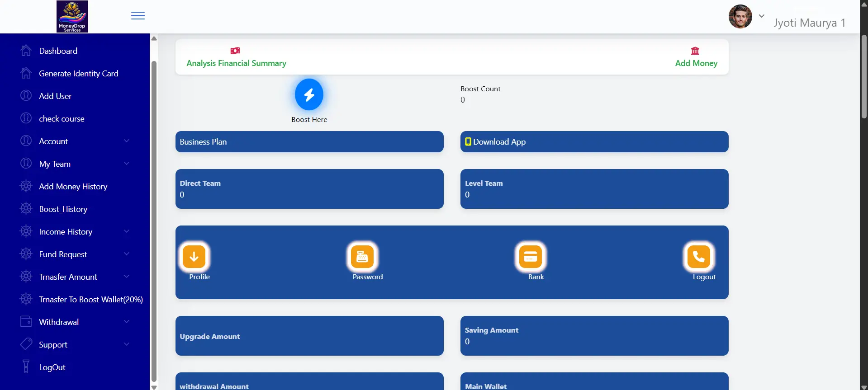Click the Bank card icon
The width and height of the screenshot is (868, 390).
pos(531,257)
